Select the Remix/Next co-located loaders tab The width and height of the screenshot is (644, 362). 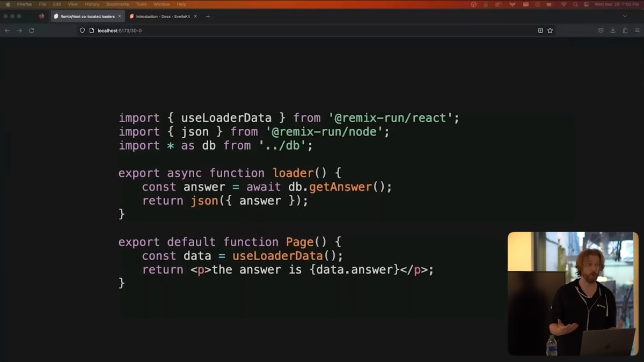coord(87,17)
